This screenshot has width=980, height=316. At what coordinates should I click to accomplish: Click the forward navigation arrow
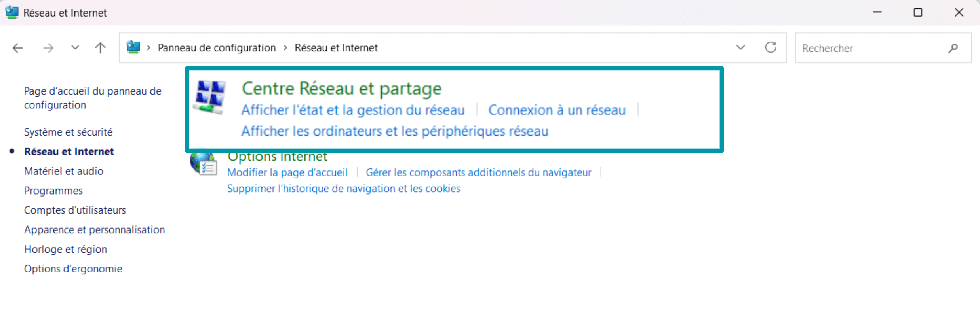(48, 48)
